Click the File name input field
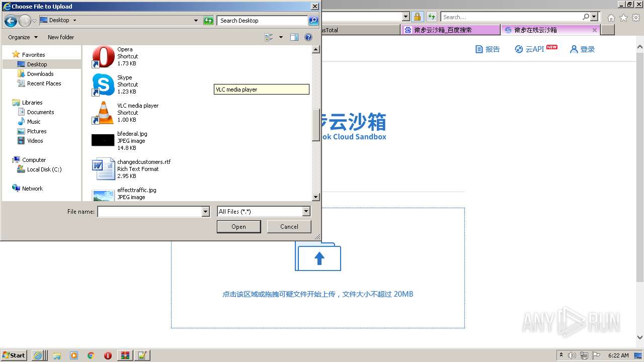 (149, 212)
